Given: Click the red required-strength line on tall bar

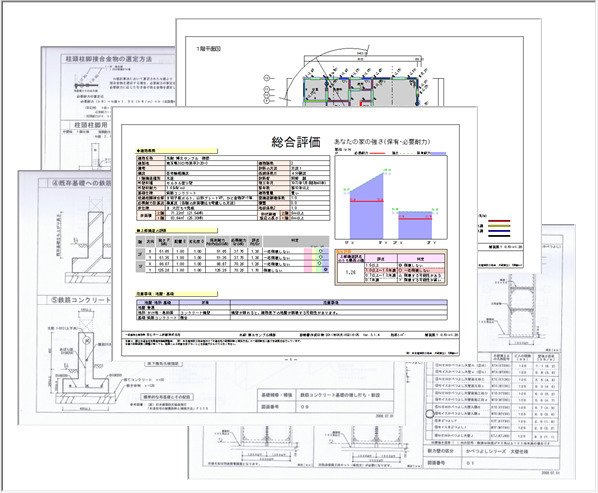Looking at the screenshot, I should (367, 201).
